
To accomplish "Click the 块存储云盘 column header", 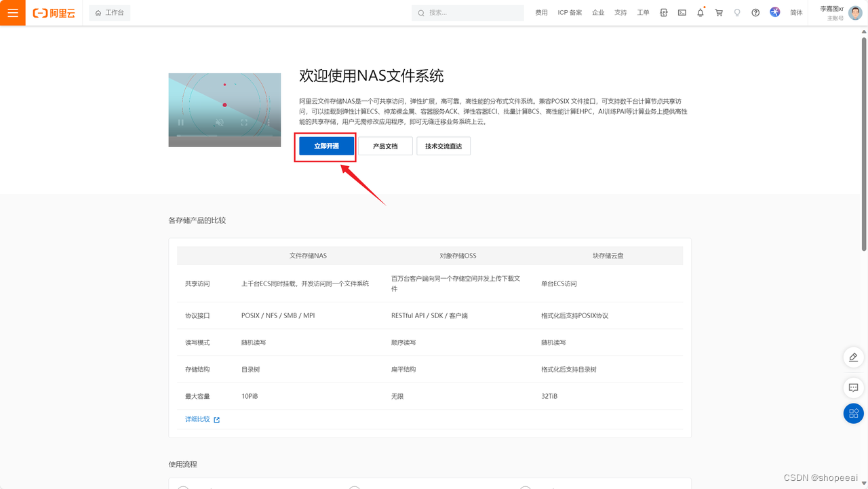I will click(x=608, y=256).
